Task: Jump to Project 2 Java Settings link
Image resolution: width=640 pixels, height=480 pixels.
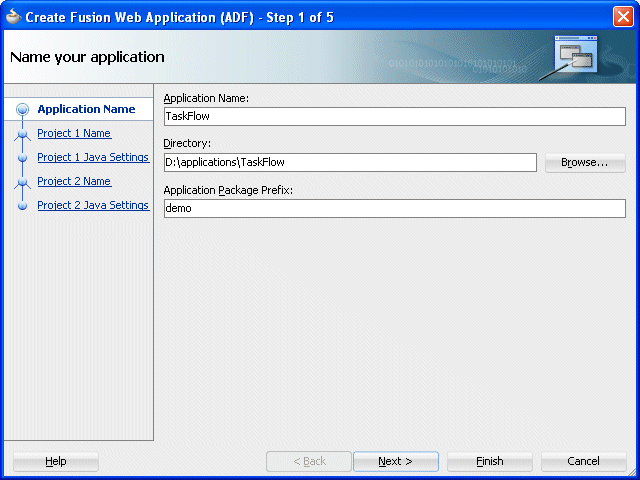Action: coord(93,205)
